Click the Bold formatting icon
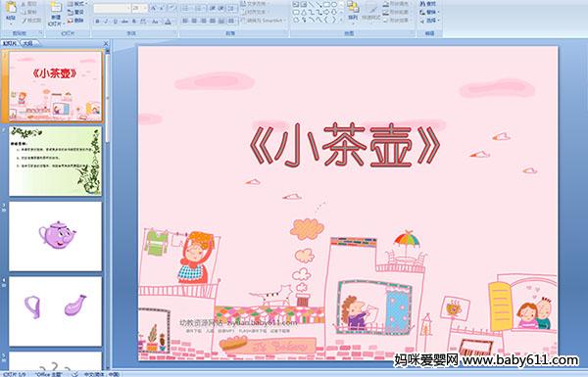This screenshot has height=377, width=588. coord(97,22)
